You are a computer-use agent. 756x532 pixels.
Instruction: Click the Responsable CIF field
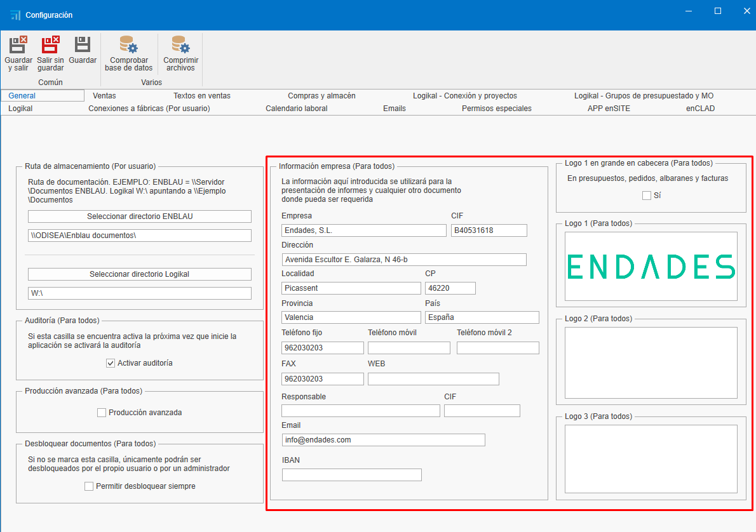[482, 411]
